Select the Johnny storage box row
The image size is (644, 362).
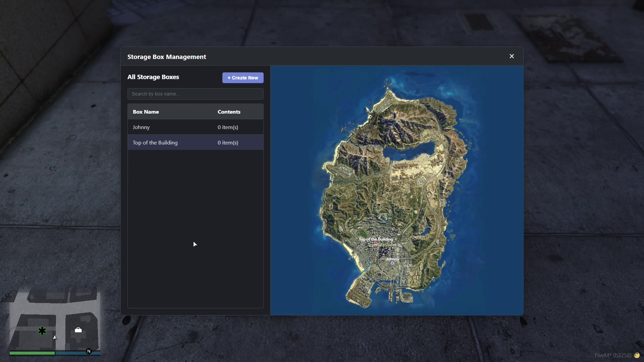[x=196, y=127]
